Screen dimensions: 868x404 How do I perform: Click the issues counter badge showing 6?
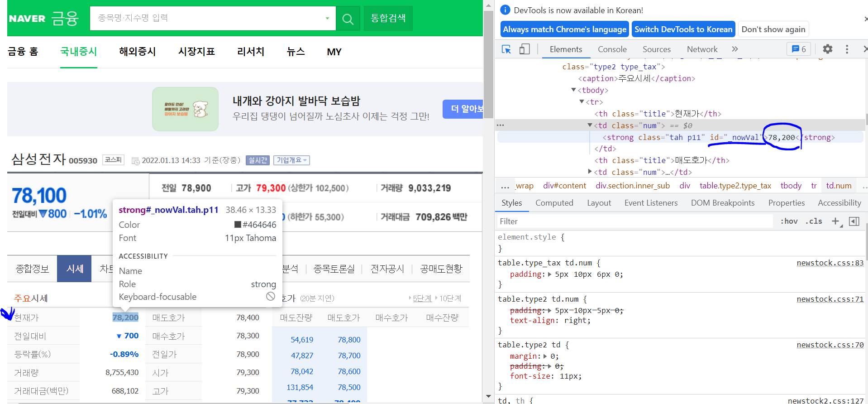coord(799,49)
